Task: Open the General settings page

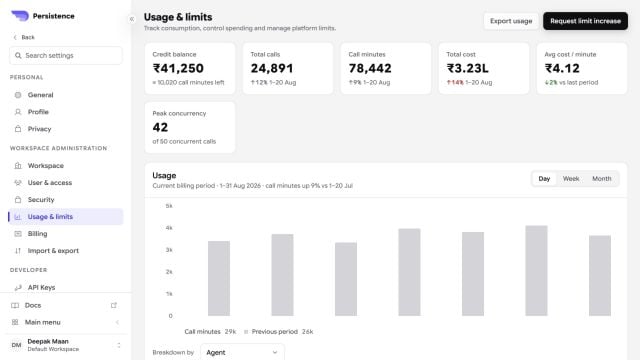Action: click(66, 95)
